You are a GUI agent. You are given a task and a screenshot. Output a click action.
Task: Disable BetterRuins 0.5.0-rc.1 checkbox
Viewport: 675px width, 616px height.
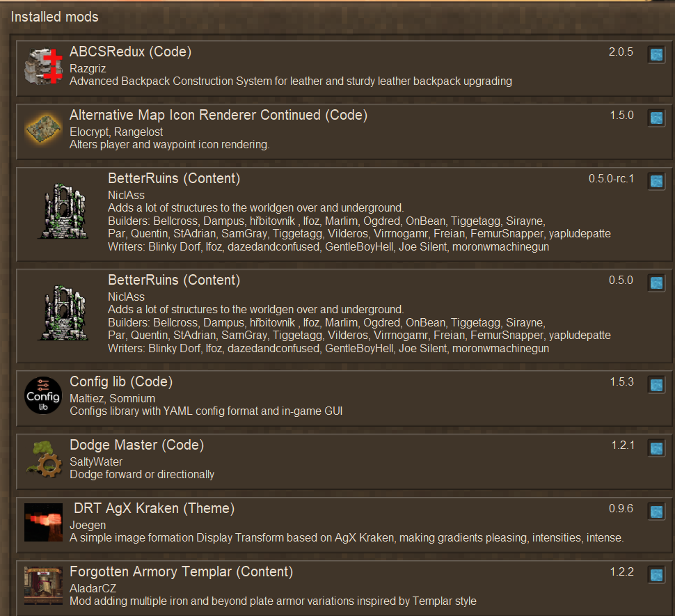click(656, 181)
